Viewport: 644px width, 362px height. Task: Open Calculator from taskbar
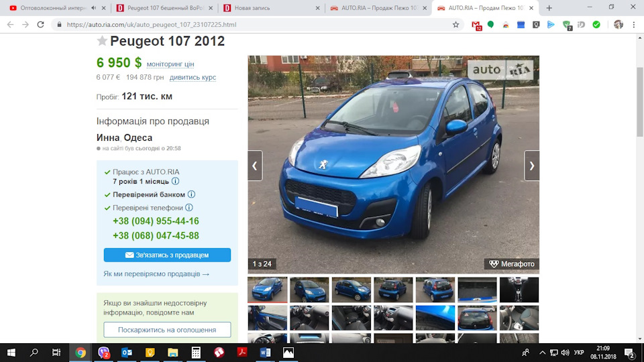(196, 353)
